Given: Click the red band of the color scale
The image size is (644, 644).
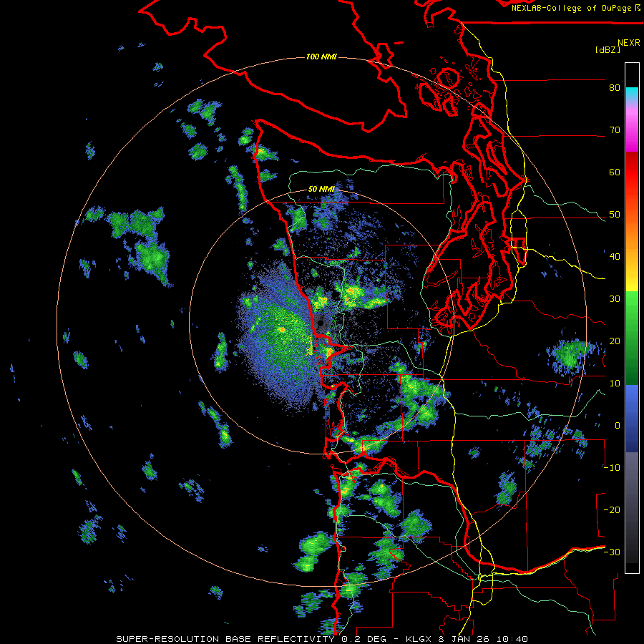Looking at the screenshot, I should [x=632, y=172].
